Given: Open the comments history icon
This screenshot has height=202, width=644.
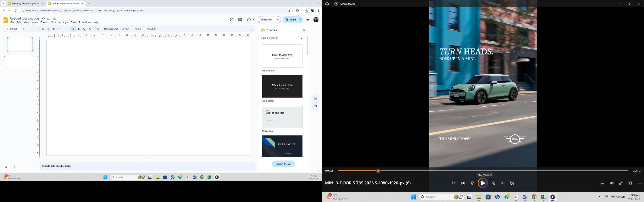Looking at the screenshot, I should 240,20.
